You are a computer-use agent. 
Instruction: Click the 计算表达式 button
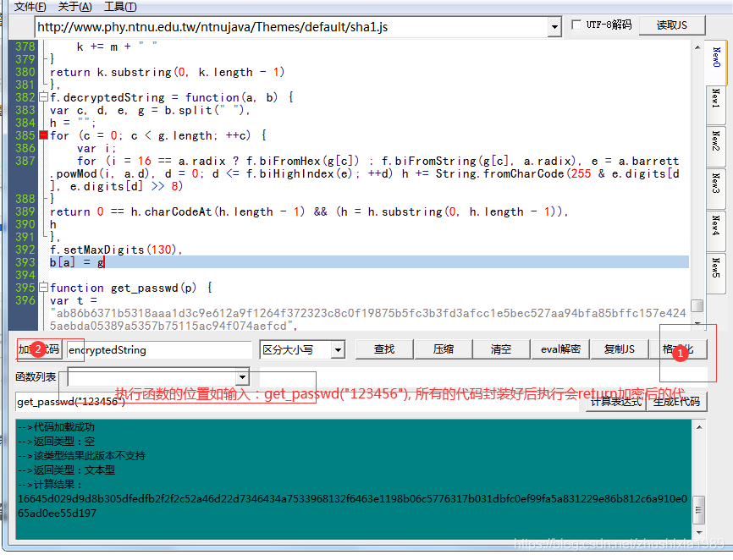coord(615,402)
